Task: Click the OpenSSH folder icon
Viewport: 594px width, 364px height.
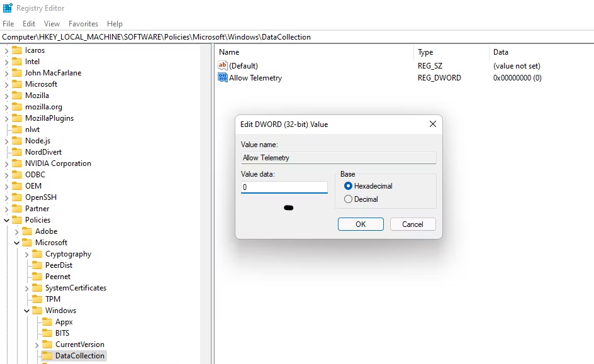Action: pyautogui.click(x=17, y=197)
